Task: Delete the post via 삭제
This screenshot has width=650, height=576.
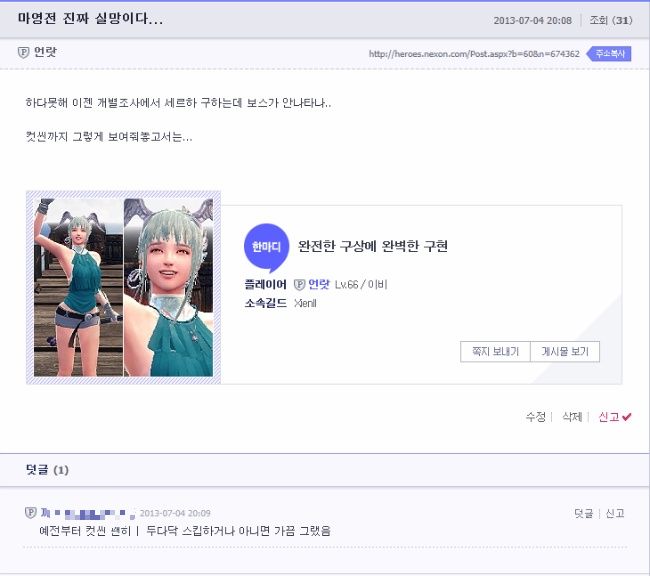Action: [x=572, y=416]
